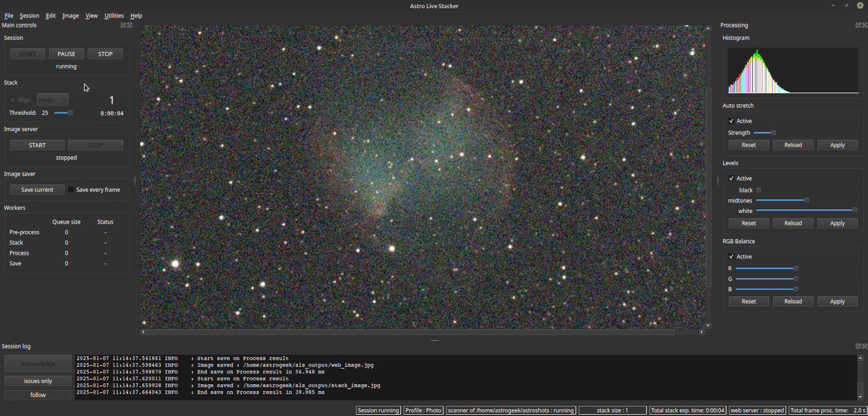Image resolution: width=868 pixels, height=416 pixels.
Task: Open the Session menu
Action: 29,16
